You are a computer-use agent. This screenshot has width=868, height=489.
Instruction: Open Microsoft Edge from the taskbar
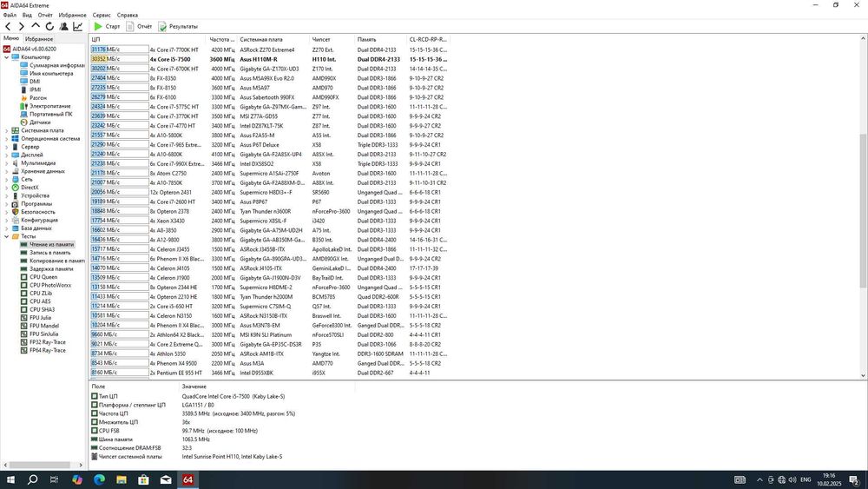click(x=99, y=479)
